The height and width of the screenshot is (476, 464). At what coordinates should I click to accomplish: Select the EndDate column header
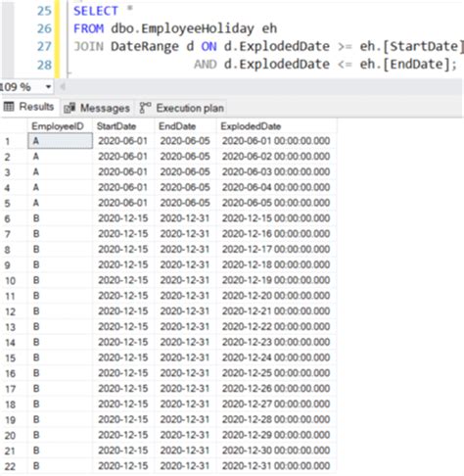pos(186,126)
